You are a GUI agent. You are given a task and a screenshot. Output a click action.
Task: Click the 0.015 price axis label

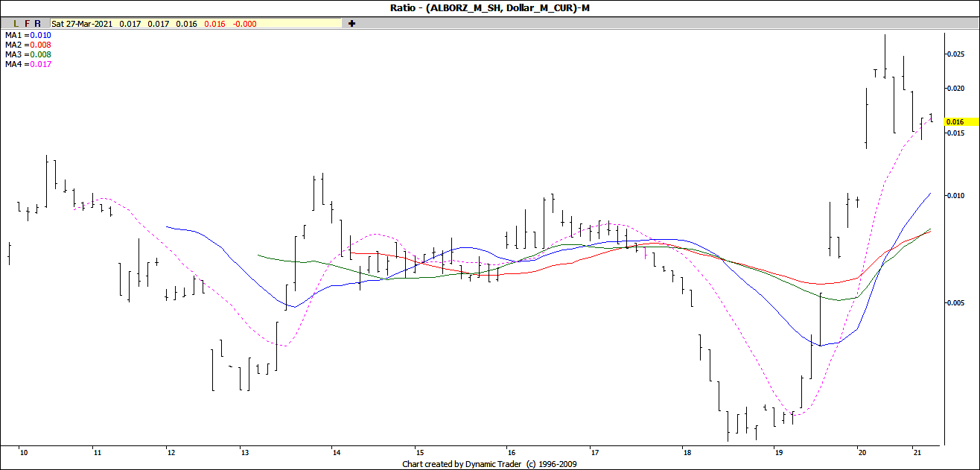coord(955,133)
